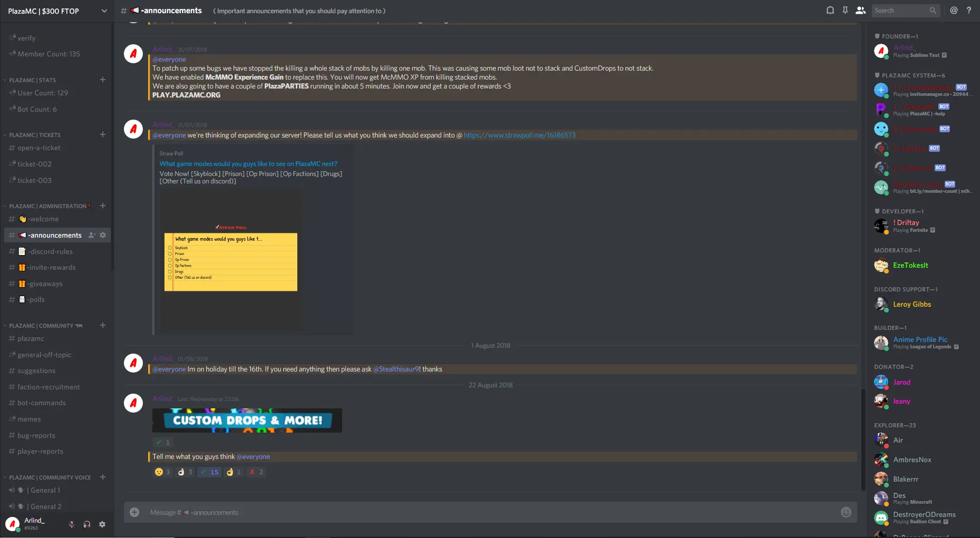Image resolution: width=980 pixels, height=538 pixels.
Task: Collapse the PLAZAMC | STATS category
Action: [32, 80]
